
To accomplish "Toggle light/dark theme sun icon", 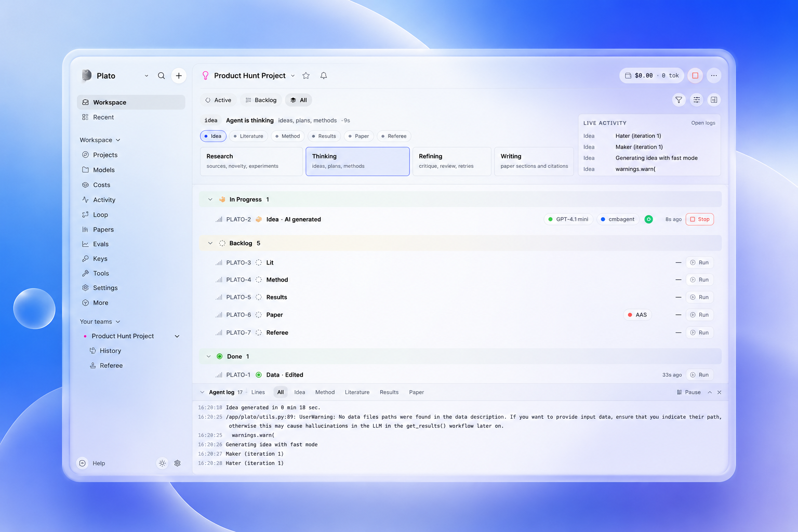I will 162,463.
